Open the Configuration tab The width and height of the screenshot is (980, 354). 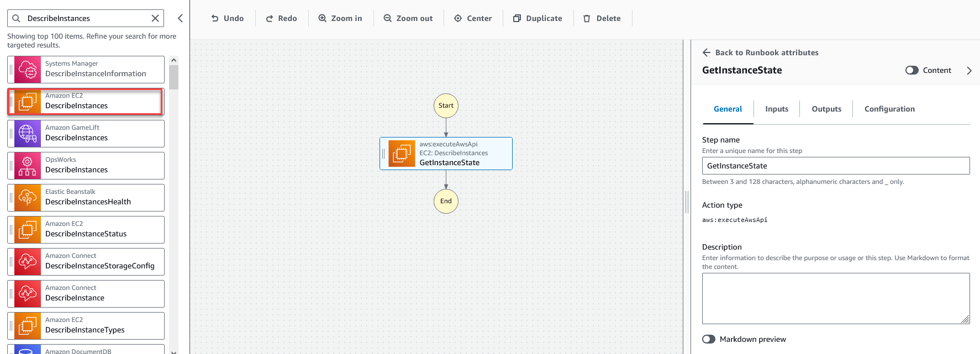tap(889, 109)
